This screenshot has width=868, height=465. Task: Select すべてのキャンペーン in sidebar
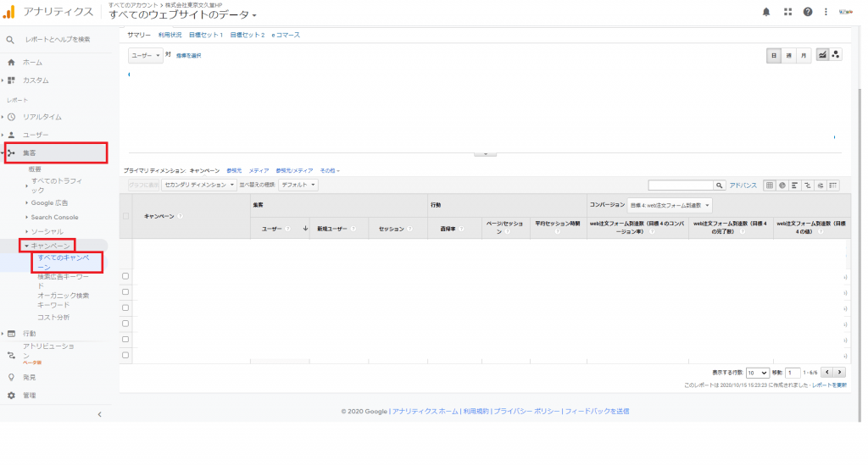pos(64,261)
